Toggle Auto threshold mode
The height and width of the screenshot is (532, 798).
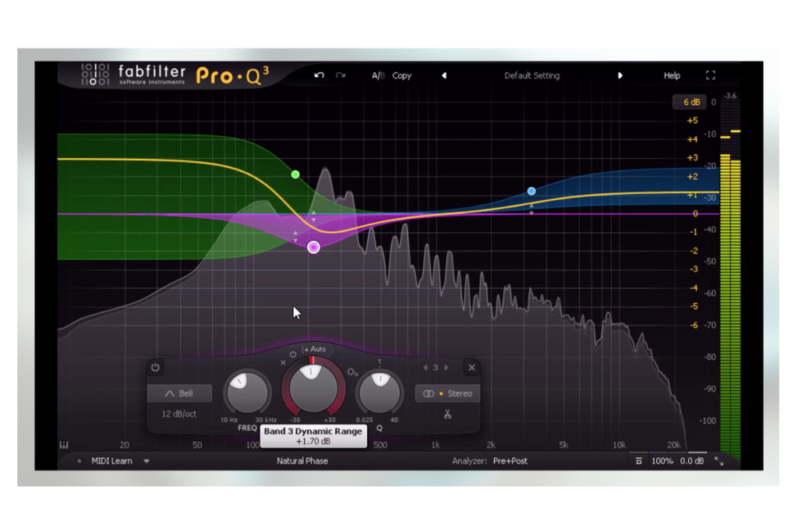pos(314,349)
